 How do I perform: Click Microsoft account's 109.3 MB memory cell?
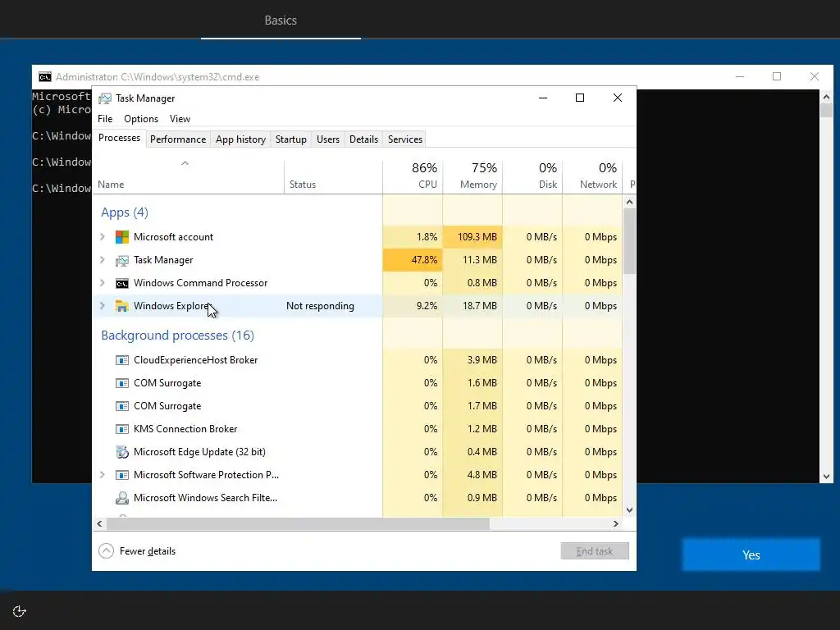pos(472,237)
